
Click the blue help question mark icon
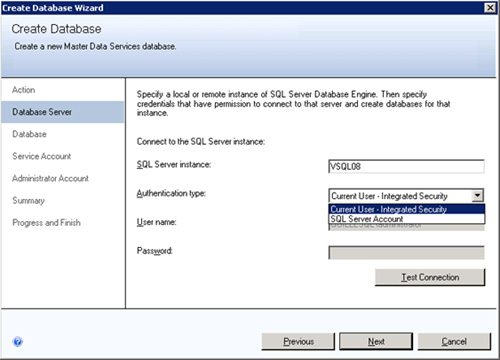click(x=18, y=341)
